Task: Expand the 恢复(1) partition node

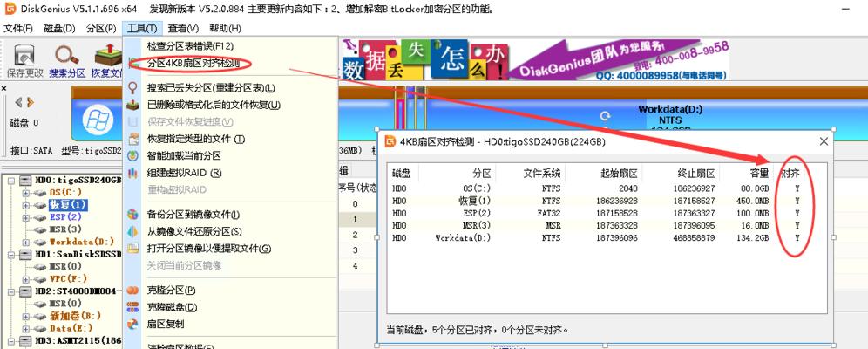Action: [25, 205]
